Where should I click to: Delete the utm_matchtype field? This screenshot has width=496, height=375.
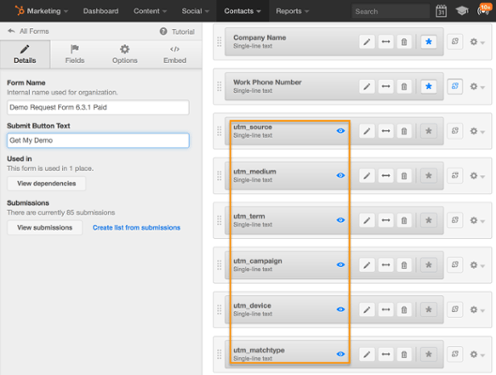404,354
